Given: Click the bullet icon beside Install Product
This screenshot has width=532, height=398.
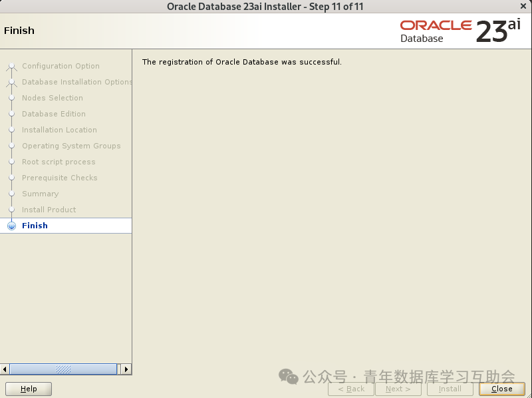Looking at the screenshot, I should (11, 210).
